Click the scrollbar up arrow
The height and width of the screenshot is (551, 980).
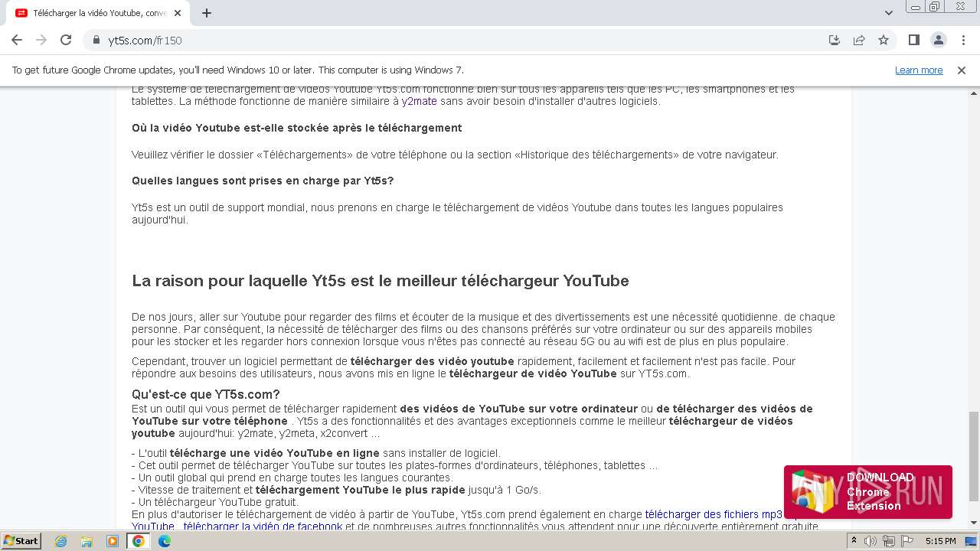974,92
